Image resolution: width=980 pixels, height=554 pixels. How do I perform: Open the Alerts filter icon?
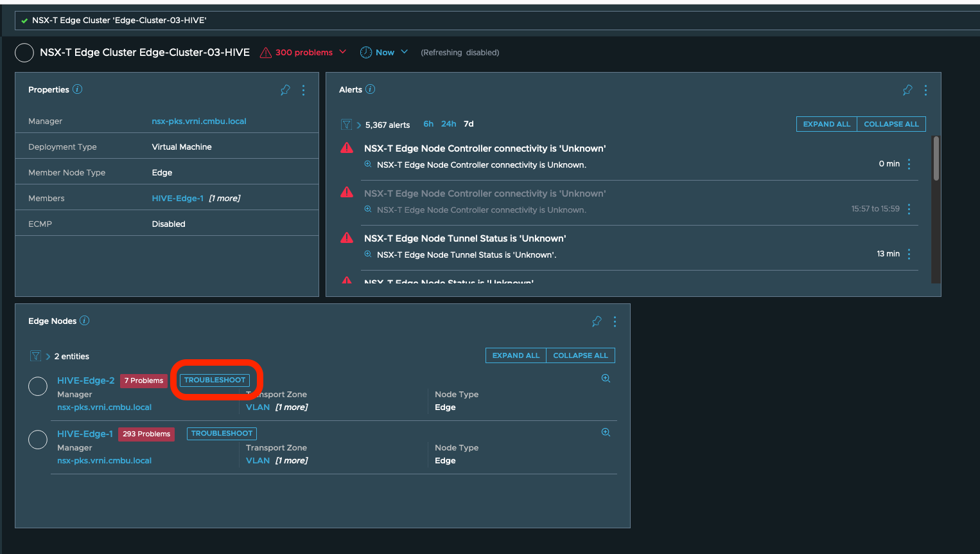346,125
